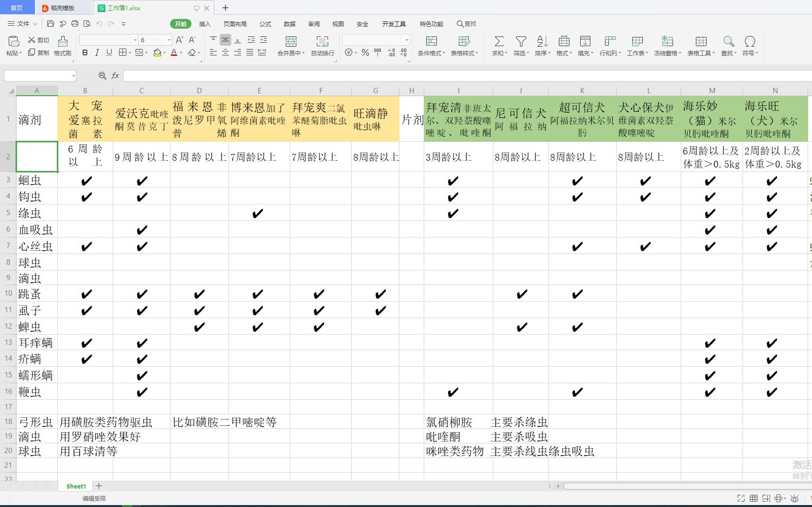Toggle align text right
Viewport: 812px width, 507px height.
[238, 52]
